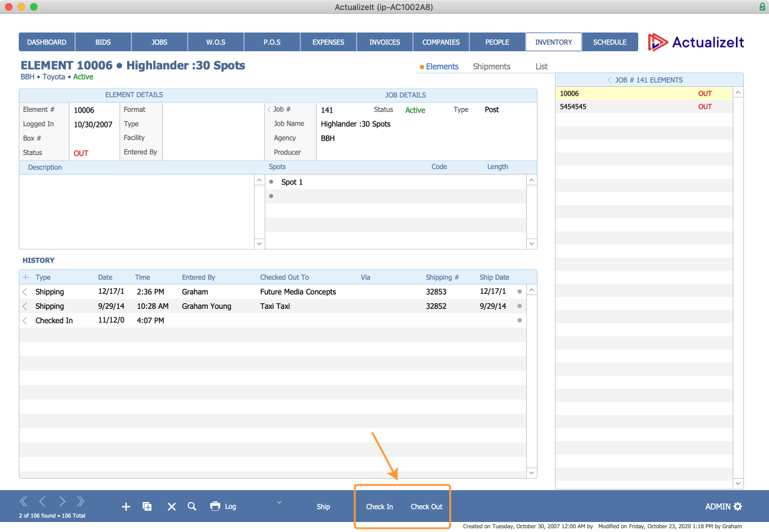Open the dropdown chevron in bottom toolbar
Image resolution: width=769 pixels, height=532 pixels.
pos(279,502)
